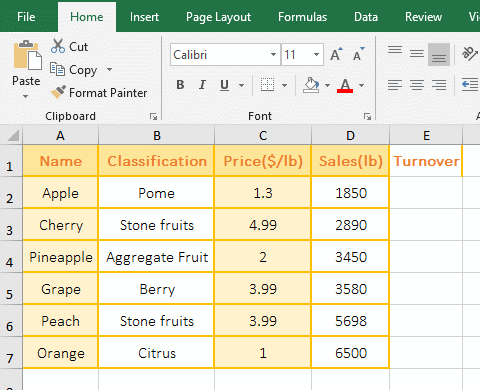
Task: Middle align cell contents
Action: (x=417, y=54)
